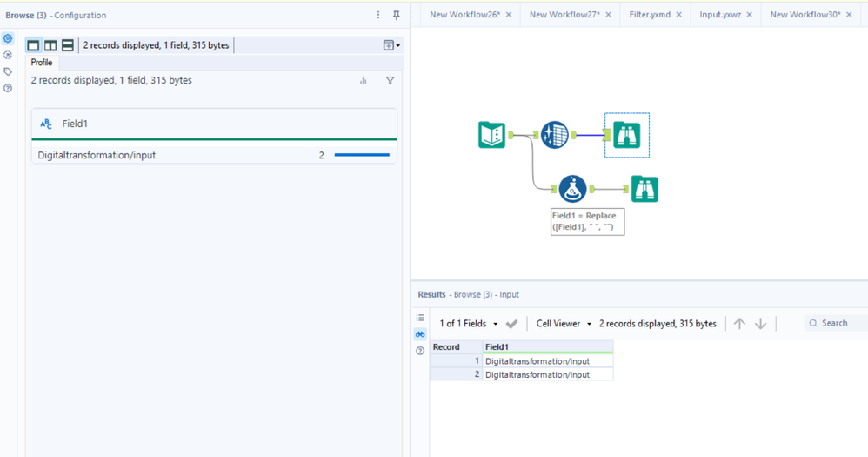The height and width of the screenshot is (457, 868).
Task: Close the Input.yxwz tab
Action: (x=750, y=15)
